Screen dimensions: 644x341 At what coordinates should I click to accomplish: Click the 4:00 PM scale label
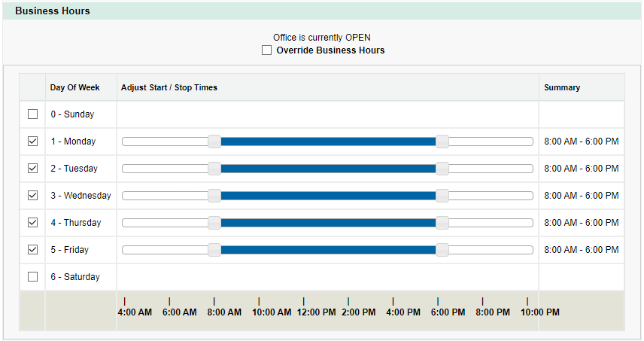[x=403, y=312]
